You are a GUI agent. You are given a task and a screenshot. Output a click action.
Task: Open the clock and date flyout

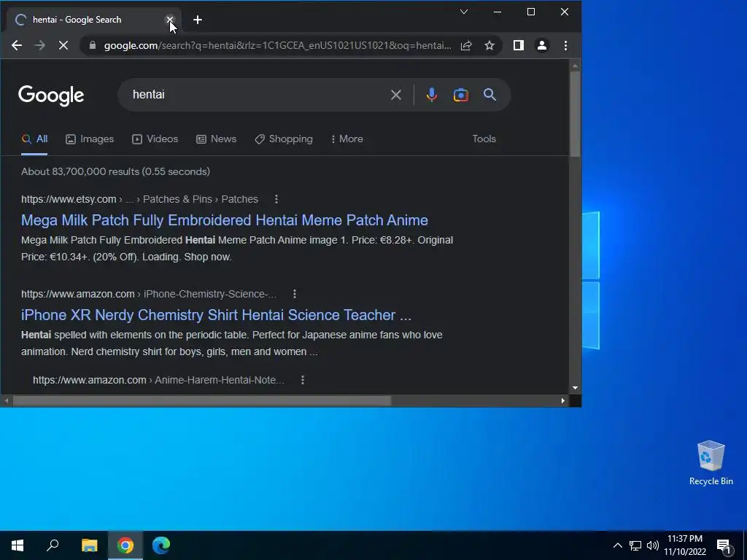coord(684,545)
